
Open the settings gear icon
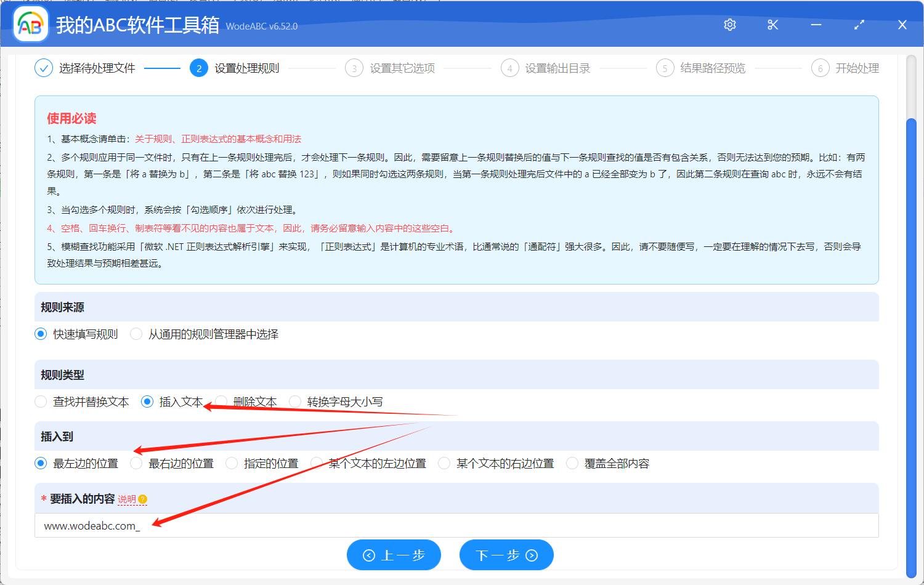point(729,25)
